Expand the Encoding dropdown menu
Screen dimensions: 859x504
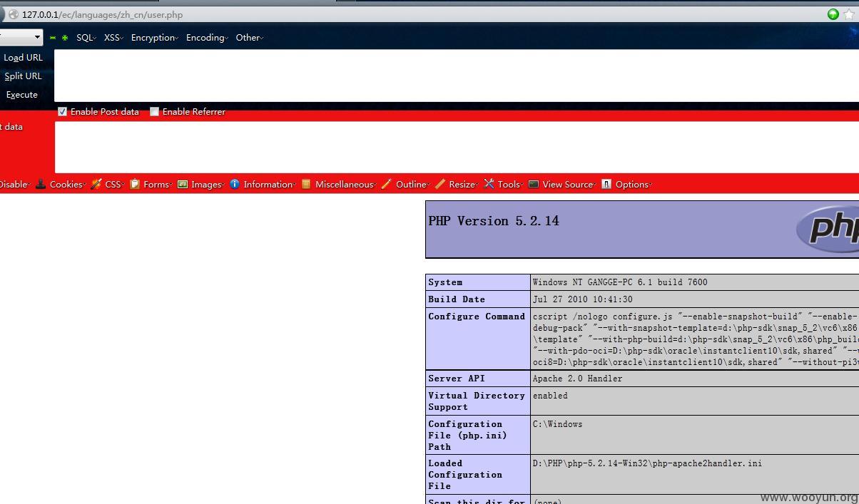click(x=208, y=38)
